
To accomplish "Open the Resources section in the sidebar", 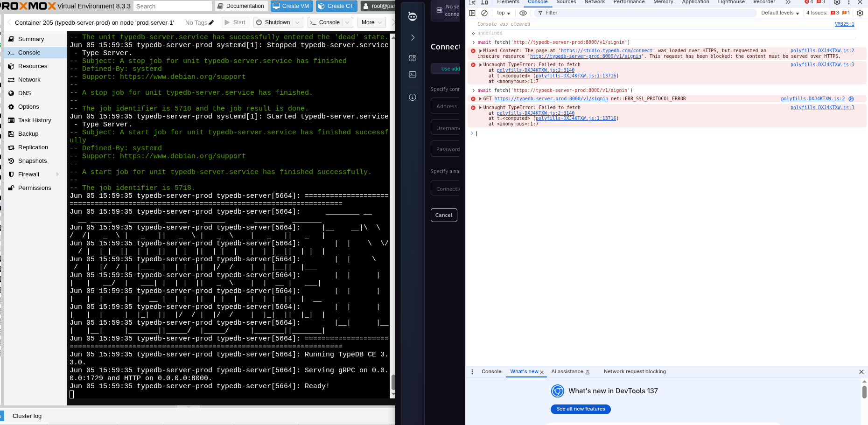I will (33, 66).
